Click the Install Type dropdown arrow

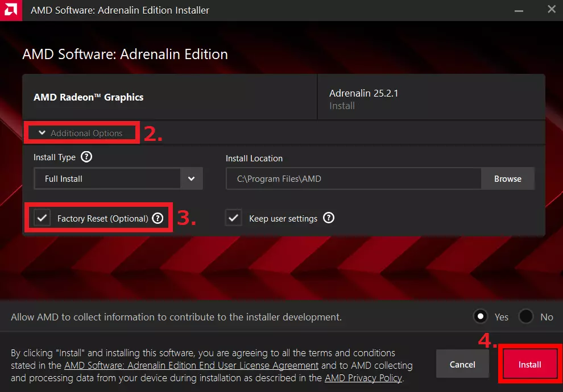(x=192, y=178)
